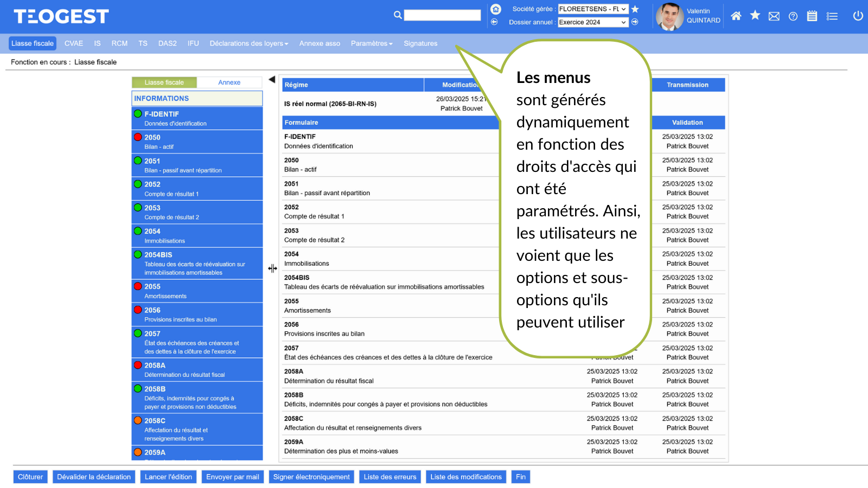This screenshot has width=868, height=488.
Task: Open the task list icon in header
Action: click(x=832, y=16)
